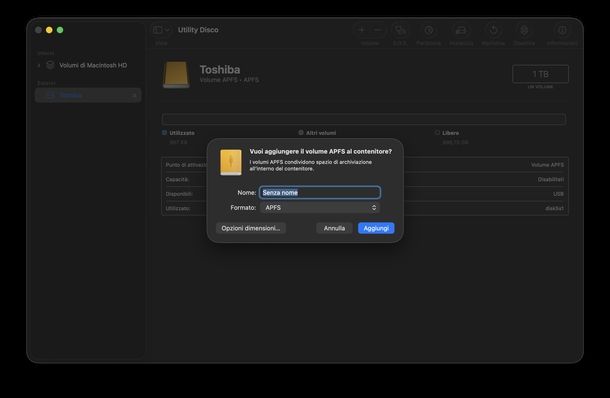Click the large Toshiba drive icon

176,74
